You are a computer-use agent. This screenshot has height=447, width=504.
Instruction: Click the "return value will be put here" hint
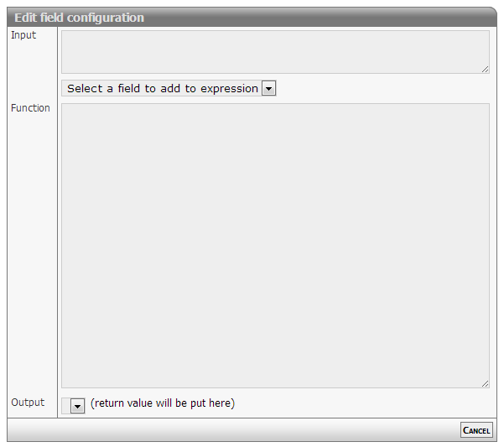tap(163, 403)
